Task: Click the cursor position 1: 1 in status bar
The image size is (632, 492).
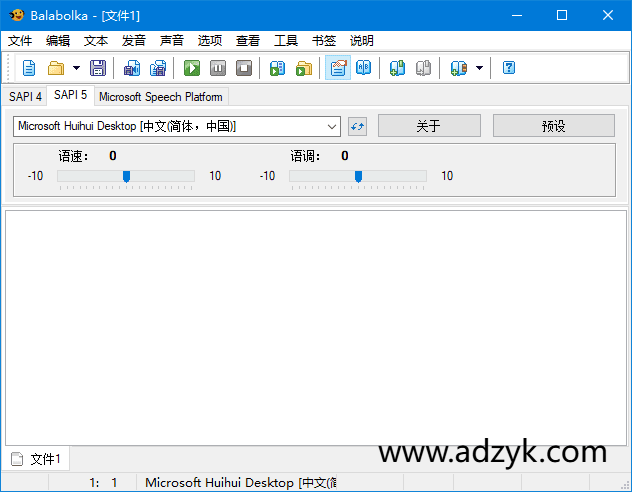Action: [103, 482]
